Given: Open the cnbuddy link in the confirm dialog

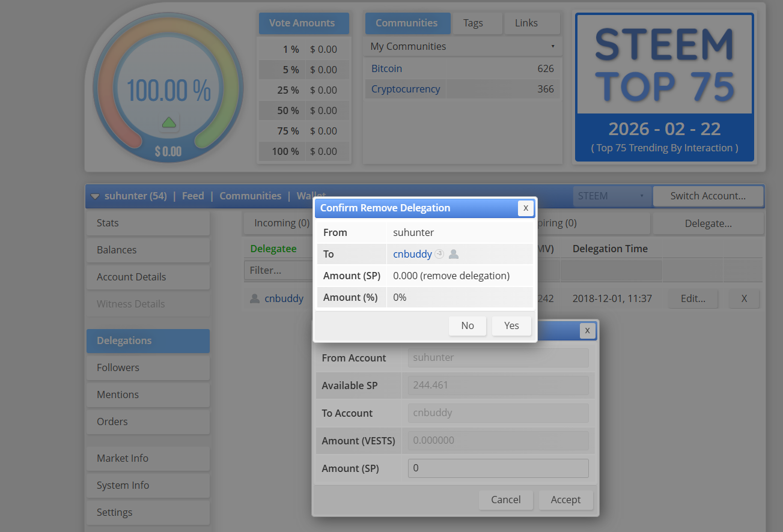Looking at the screenshot, I should point(412,254).
